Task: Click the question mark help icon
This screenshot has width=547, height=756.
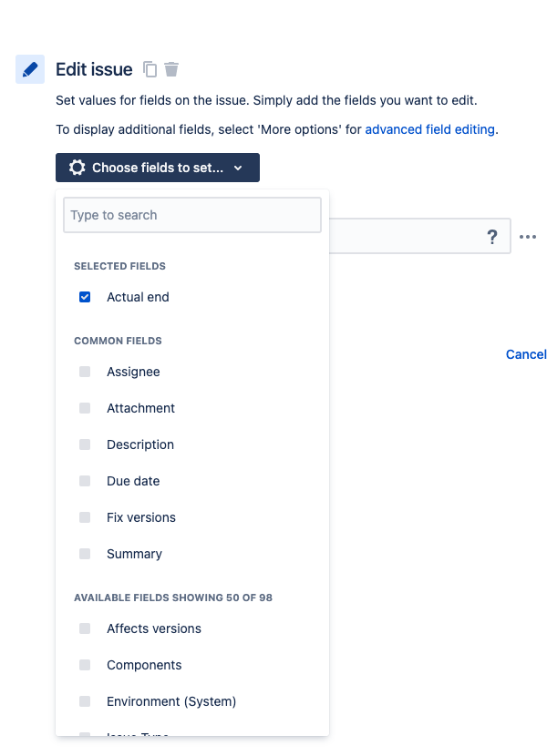Action: click(491, 237)
